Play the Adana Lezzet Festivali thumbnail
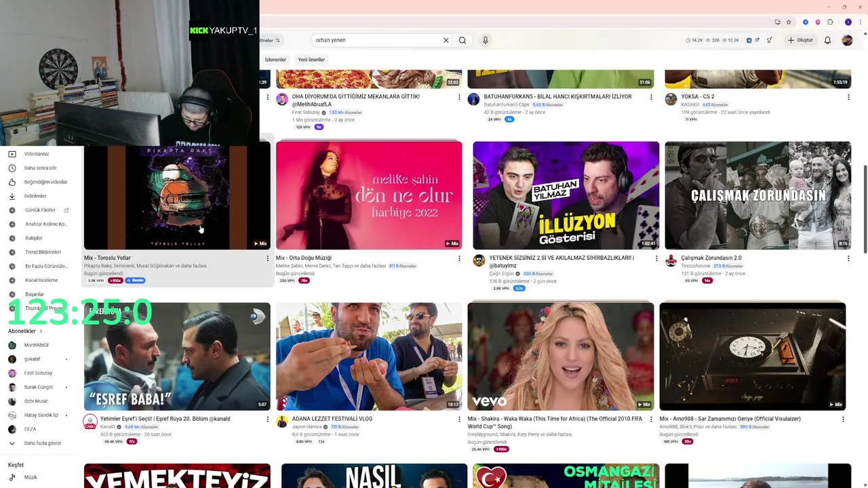868x488 pixels. pyautogui.click(x=369, y=356)
